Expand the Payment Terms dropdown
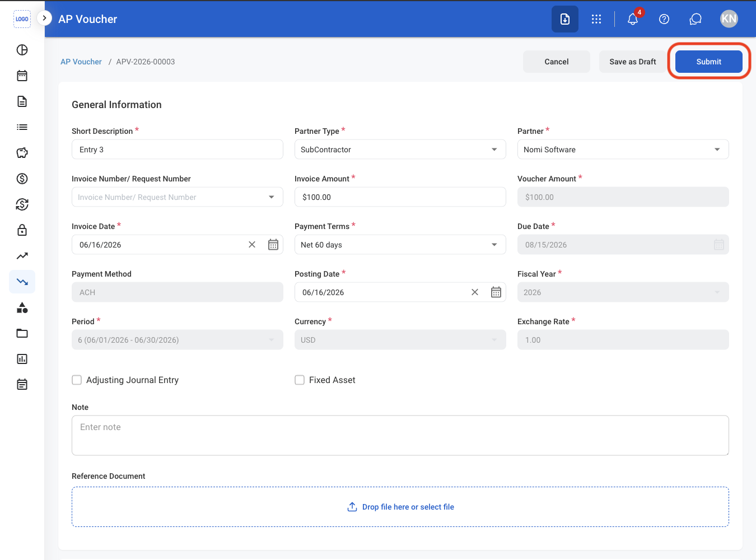This screenshot has width=756, height=560. [x=400, y=245]
